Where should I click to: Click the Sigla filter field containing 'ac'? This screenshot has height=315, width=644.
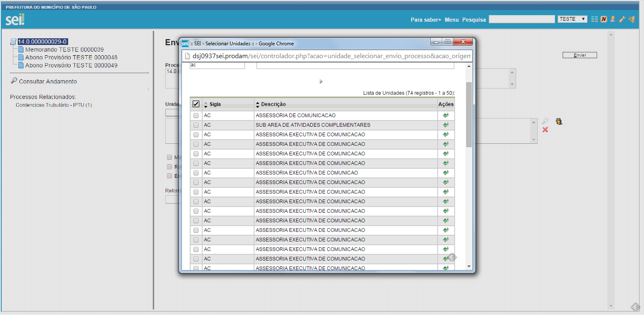(217, 66)
